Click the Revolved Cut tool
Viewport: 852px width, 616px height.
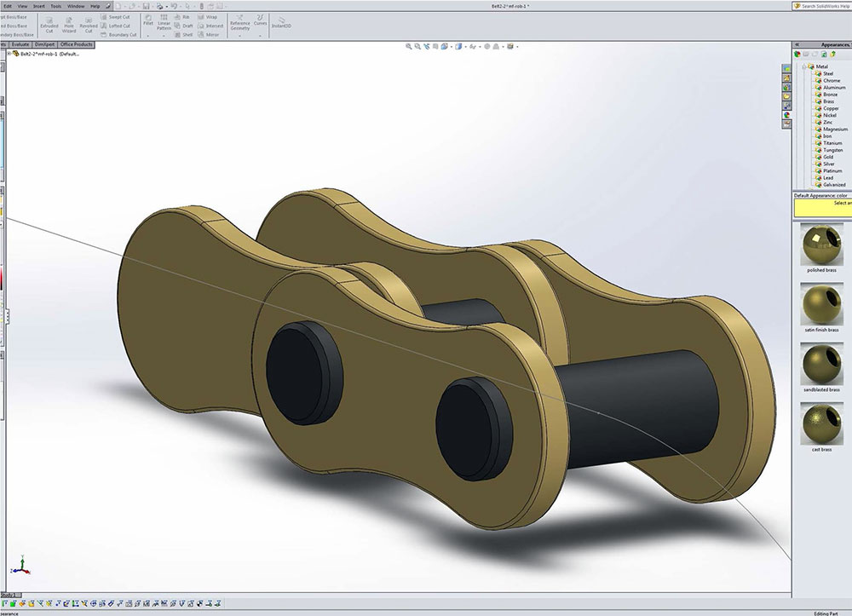[89, 23]
